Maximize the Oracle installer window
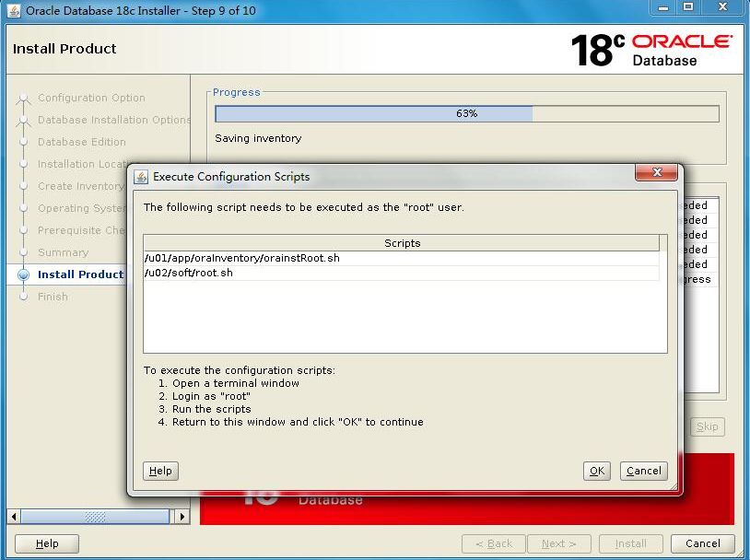This screenshot has height=560, width=750. [x=688, y=7]
